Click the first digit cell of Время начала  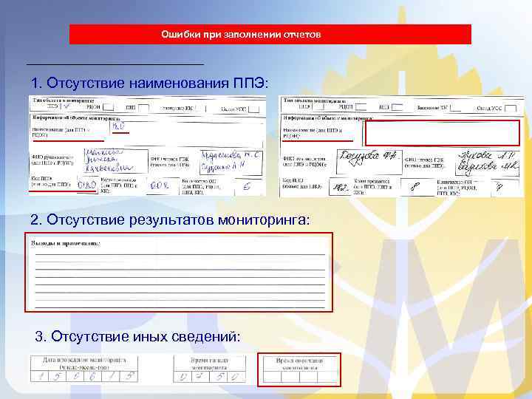pyautogui.click(x=183, y=377)
